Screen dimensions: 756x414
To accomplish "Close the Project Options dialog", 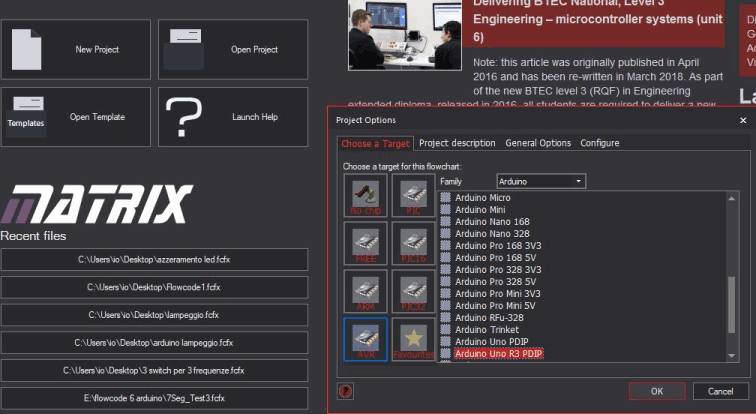I will tap(743, 120).
